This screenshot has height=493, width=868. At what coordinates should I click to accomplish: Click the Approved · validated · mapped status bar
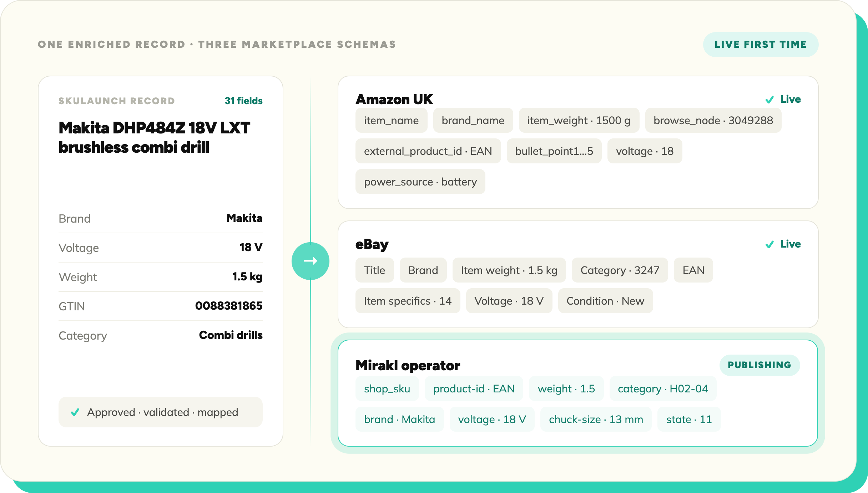click(x=161, y=412)
